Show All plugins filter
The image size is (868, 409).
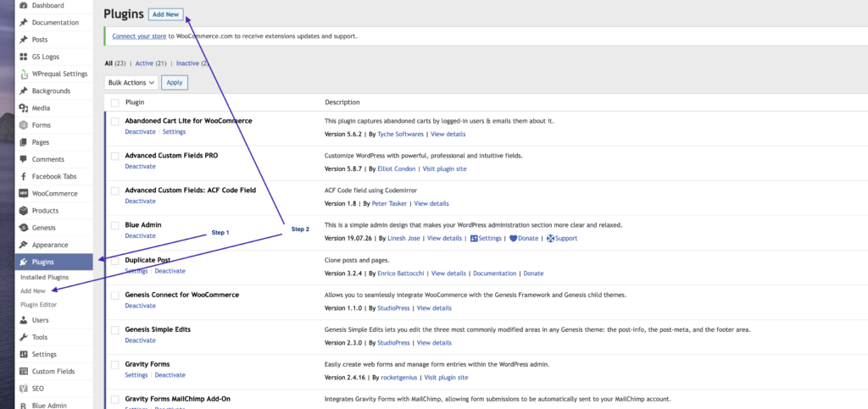(x=108, y=64)
